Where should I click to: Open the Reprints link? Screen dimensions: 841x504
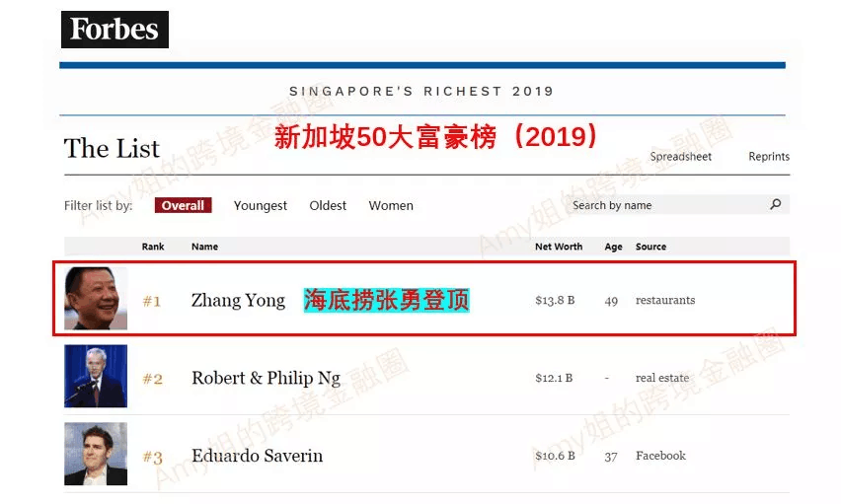[x=769, y=157]
